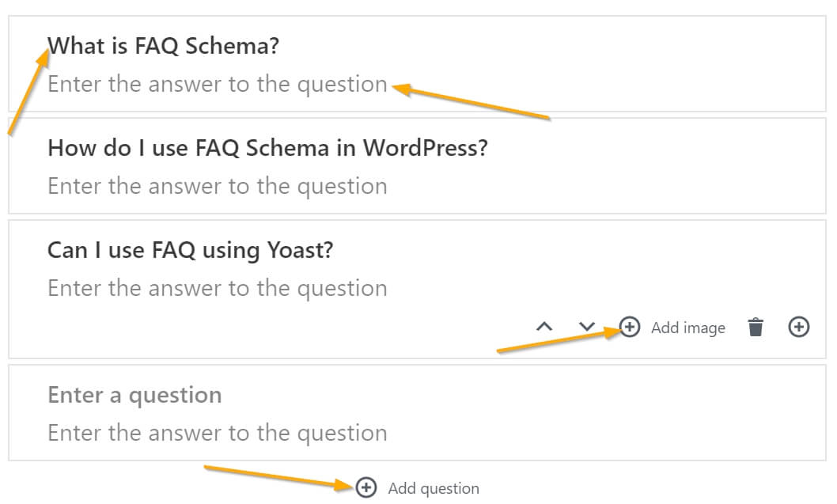Click the answer field under the Yoast question

(x=218, y=287)
